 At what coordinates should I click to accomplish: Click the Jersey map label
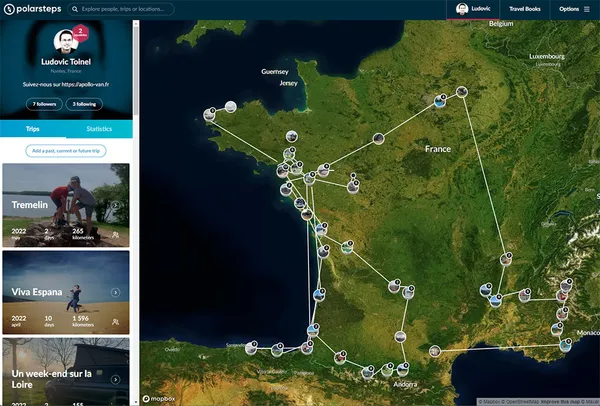click(x=289, y=83)
